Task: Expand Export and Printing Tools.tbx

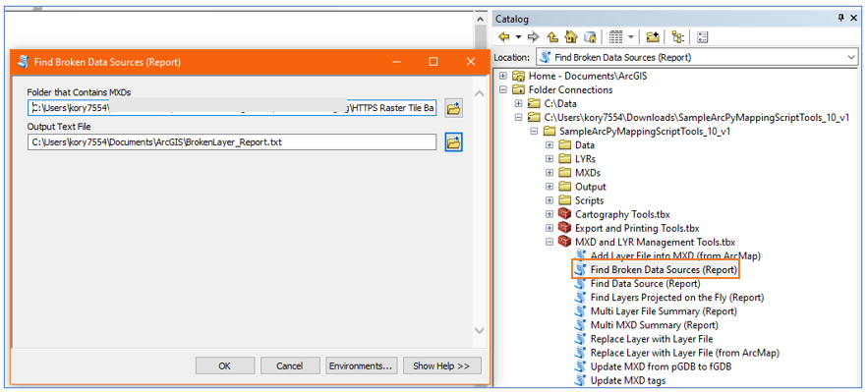Action: point(550,228)
